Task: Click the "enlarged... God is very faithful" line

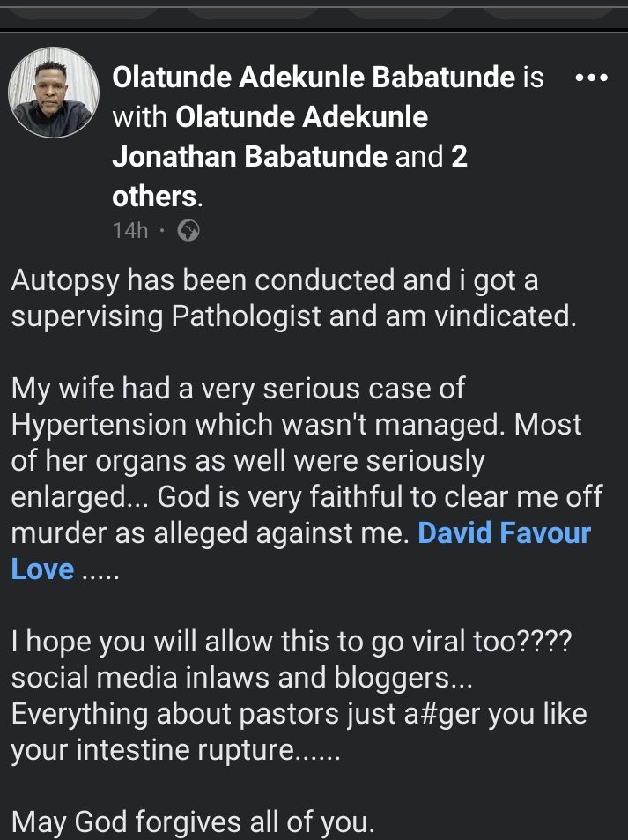Action: pos(307,496)
